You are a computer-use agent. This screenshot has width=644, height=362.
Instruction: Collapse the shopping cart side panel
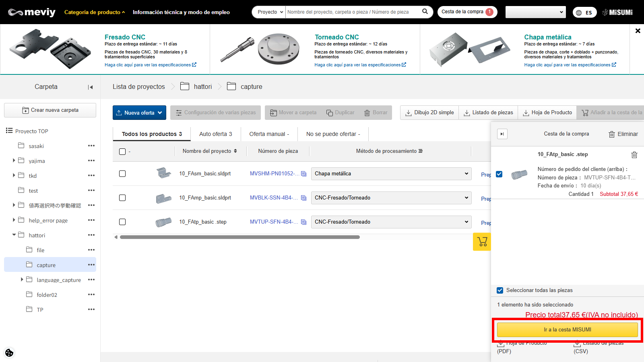[x=502, y=134]
